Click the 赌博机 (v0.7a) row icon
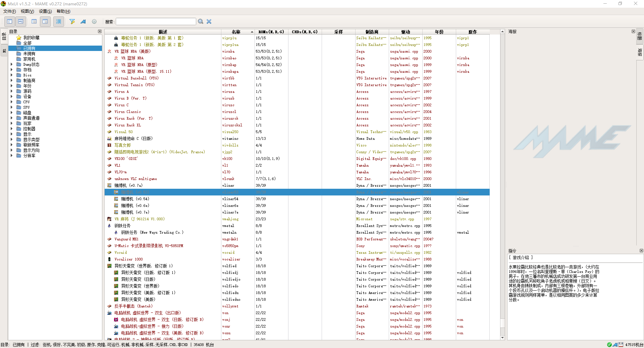 pyautogui.click(x=109, y=185)
